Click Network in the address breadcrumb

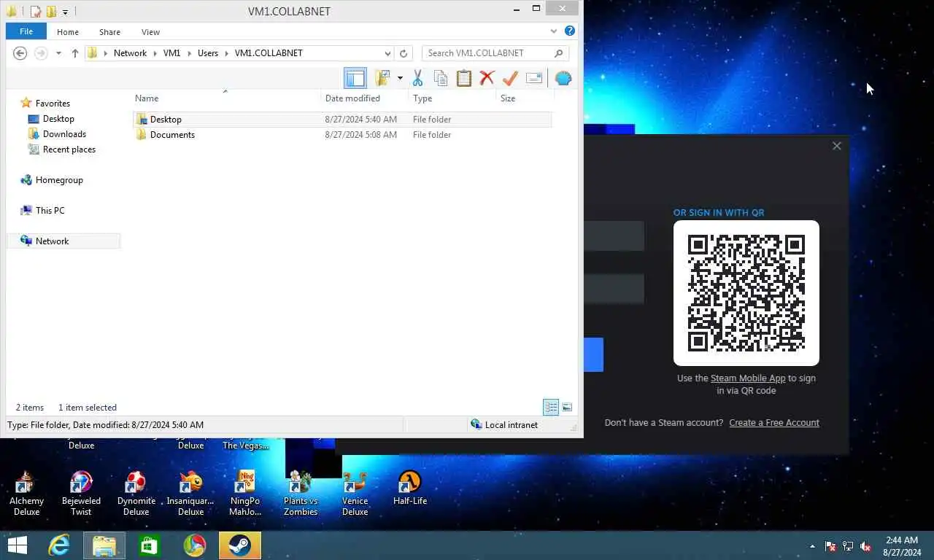[130, 53]
